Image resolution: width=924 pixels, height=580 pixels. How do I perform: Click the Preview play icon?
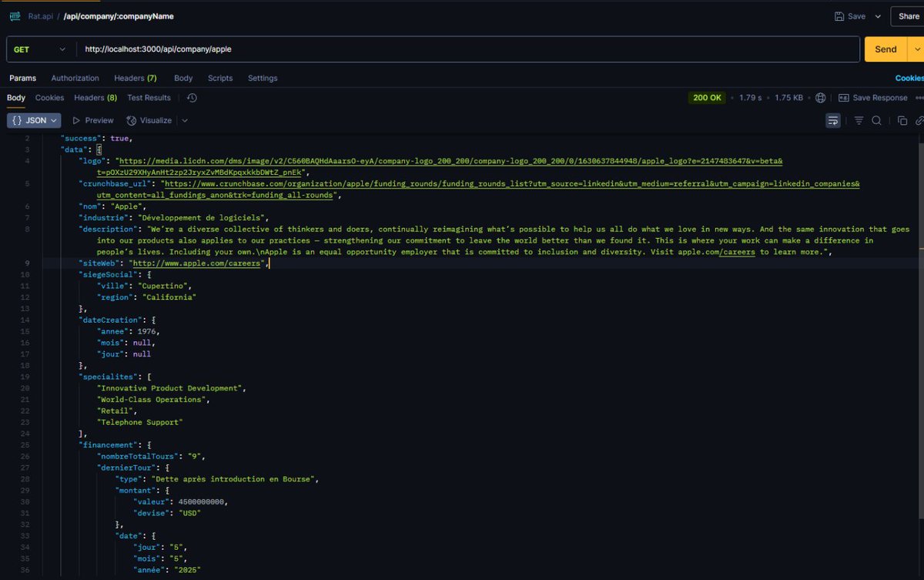click(76, 120)
